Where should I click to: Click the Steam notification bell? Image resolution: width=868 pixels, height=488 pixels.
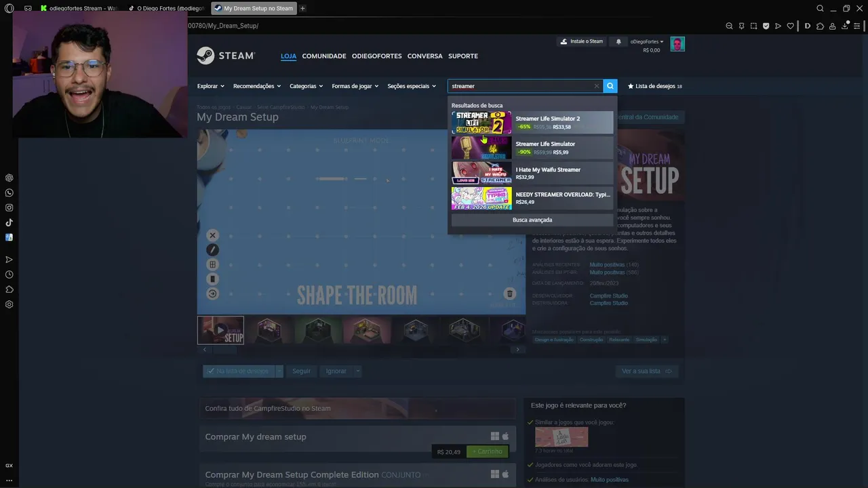coord(618,41)
